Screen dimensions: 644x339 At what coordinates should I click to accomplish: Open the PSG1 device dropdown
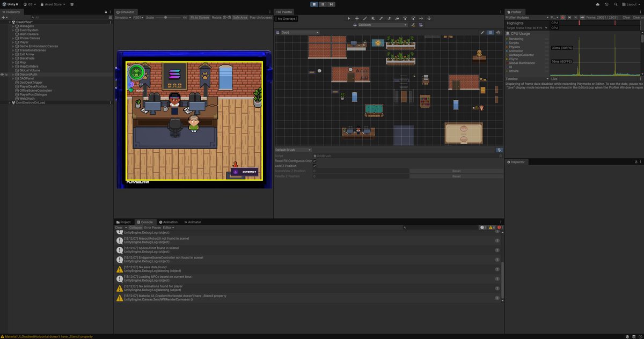coord(138,17)
